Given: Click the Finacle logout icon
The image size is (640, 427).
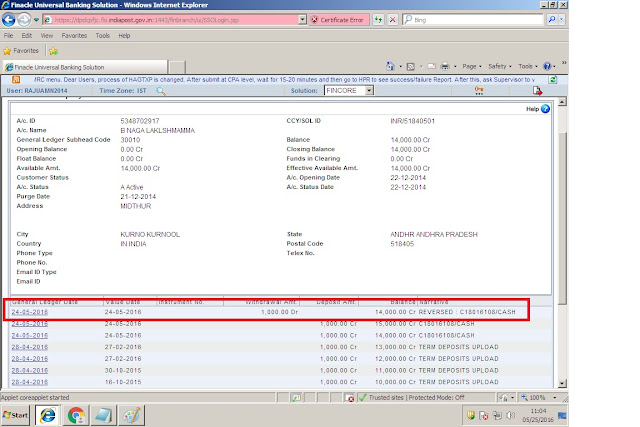Looking at the screenshot, I should [537, 91].
